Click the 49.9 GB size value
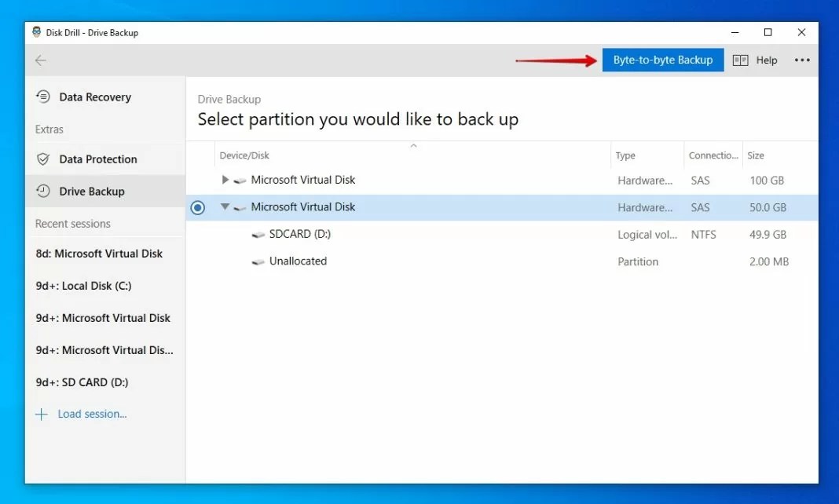Screen dimensions: 839x504 tap(768, 234)
